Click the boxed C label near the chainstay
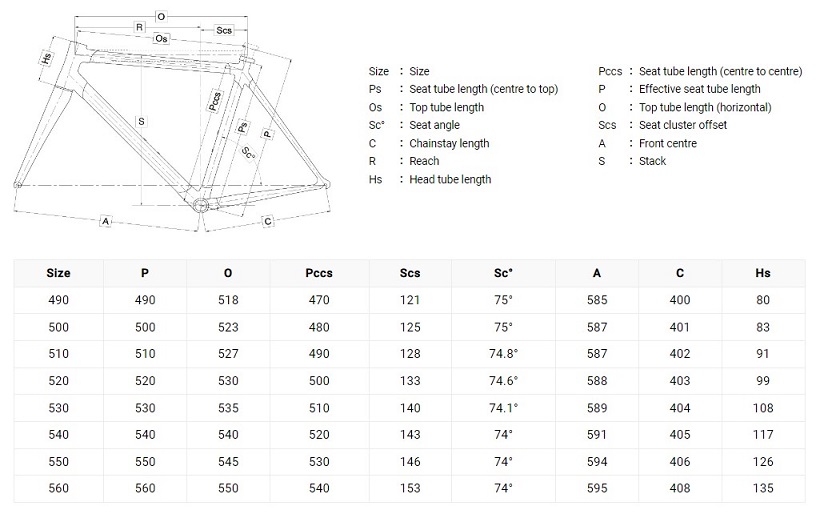The width and height of the screenshot is (816, 514). point(267,219)
